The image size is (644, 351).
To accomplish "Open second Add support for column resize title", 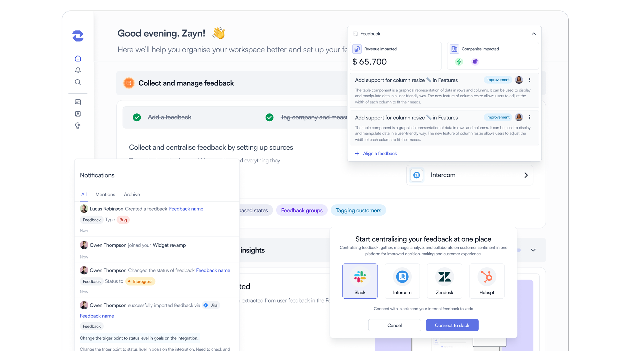I will pos(406,118).
